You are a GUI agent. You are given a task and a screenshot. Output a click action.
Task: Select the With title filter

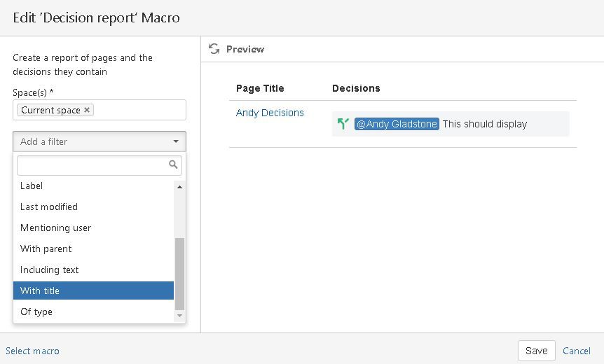[x=40, y=290]
